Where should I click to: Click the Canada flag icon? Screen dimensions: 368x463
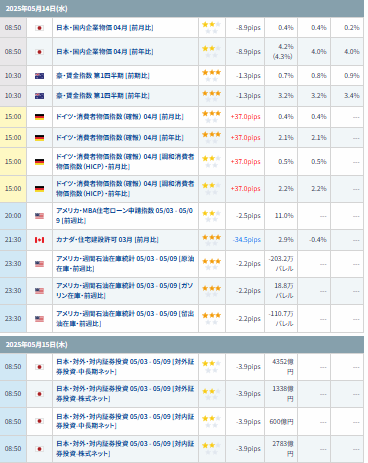(39, 240)
